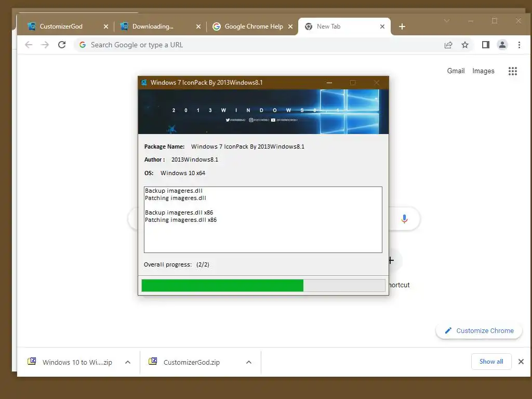Open the Images link
Image resolution: width=532 pixels, height=399 pixels.
click(483, 71)
